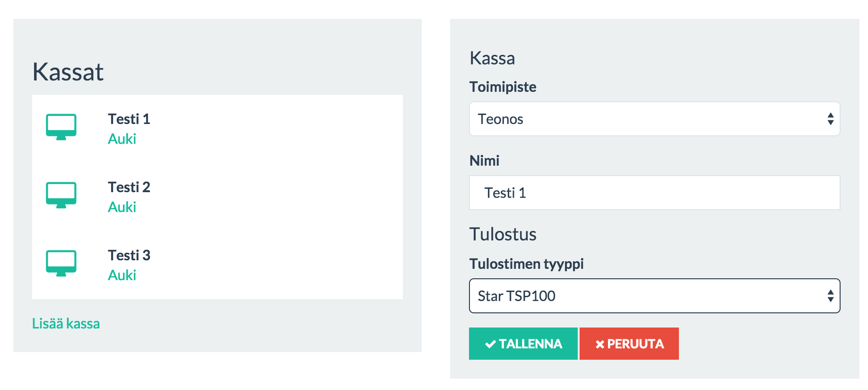This screenshot has height=390, width=868.
Task: Click the monitor icon for Testi 2
Action: [x=61, y=195]
